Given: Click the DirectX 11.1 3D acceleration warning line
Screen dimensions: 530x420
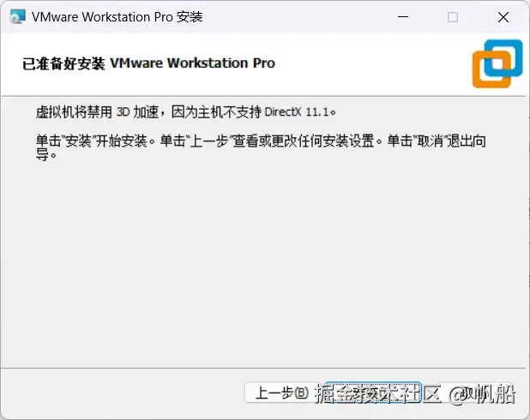Looking at the screenshot, I should click(185, 111).
